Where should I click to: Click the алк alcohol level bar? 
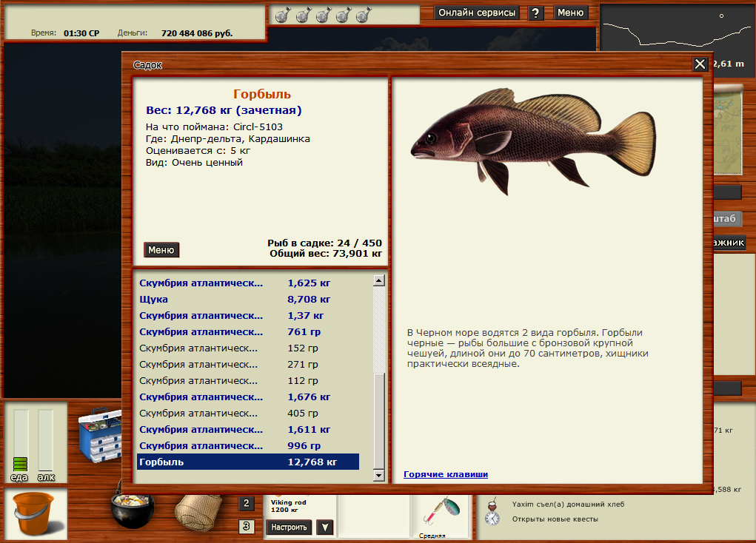coord(45,440)
